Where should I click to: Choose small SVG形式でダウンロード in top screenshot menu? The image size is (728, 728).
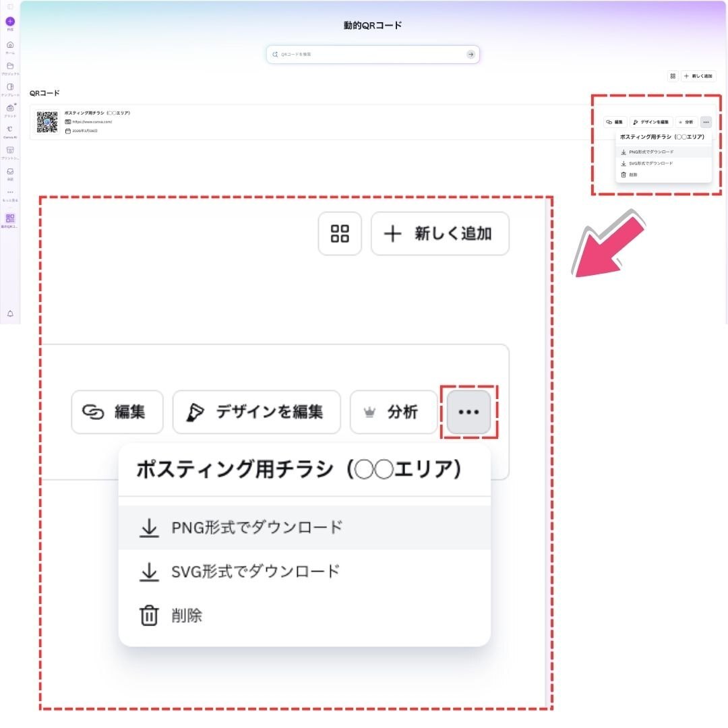(x=663, y=163)
